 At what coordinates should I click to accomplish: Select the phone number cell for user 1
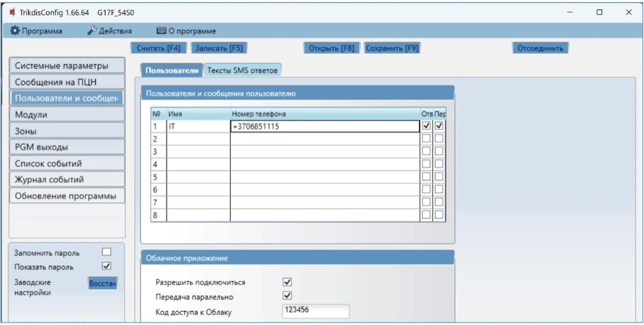coord(325,127)
